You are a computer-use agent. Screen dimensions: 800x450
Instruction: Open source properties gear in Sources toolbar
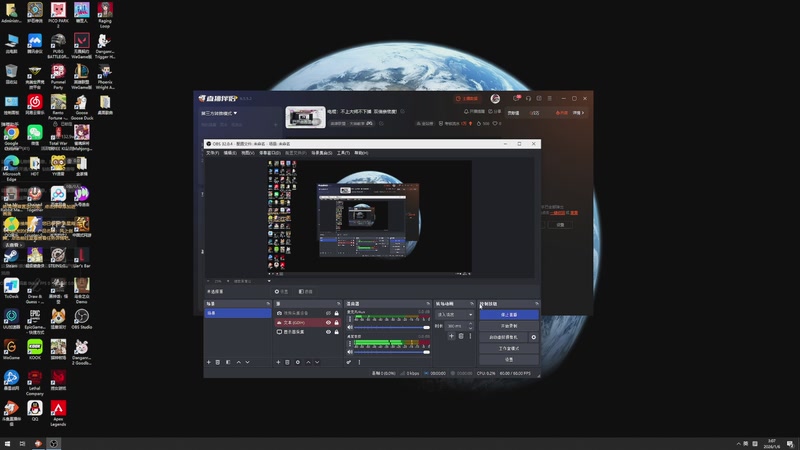click(298, 362)
